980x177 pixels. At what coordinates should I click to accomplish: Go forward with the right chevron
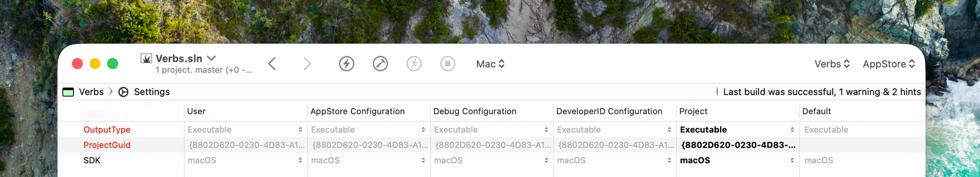tap(307, 64)
